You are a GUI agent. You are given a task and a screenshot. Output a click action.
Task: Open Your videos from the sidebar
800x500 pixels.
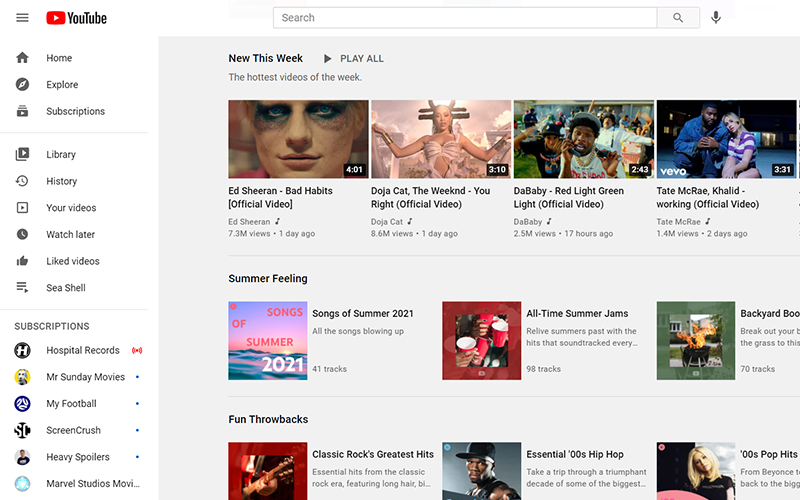tap(74, 208)
